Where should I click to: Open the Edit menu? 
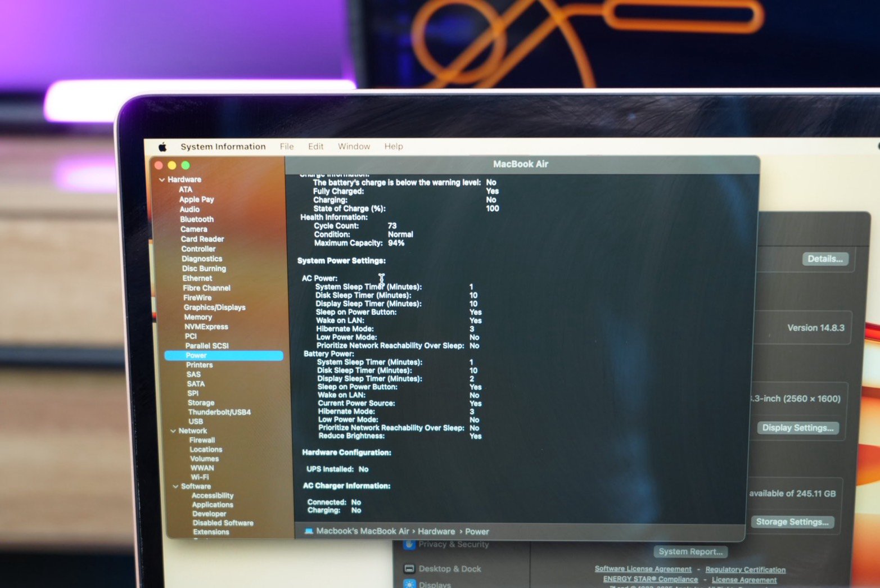tap(315, 147)
